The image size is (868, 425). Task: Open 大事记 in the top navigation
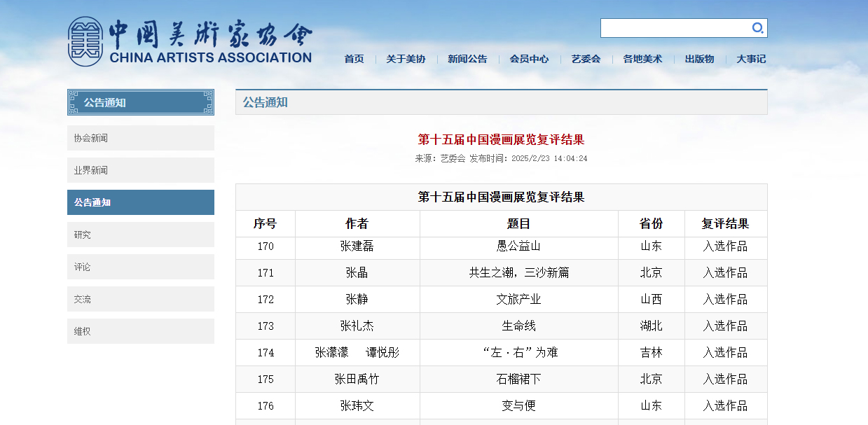tap(751, 59)
